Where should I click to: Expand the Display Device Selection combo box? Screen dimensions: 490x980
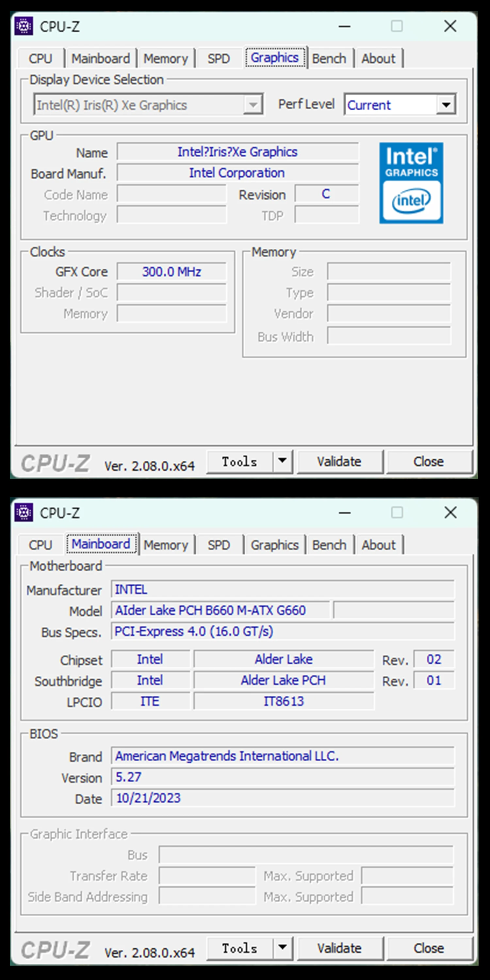tap(253, 105)
